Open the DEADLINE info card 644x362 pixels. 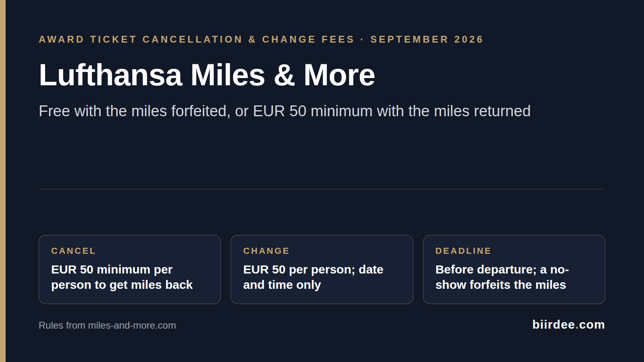click(514, 269)
